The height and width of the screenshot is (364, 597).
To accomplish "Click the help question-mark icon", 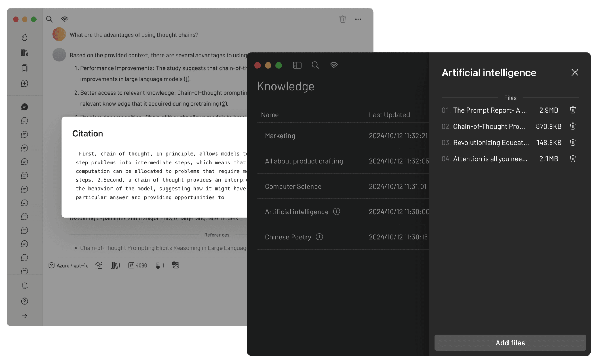I will [x=24, y=301].
